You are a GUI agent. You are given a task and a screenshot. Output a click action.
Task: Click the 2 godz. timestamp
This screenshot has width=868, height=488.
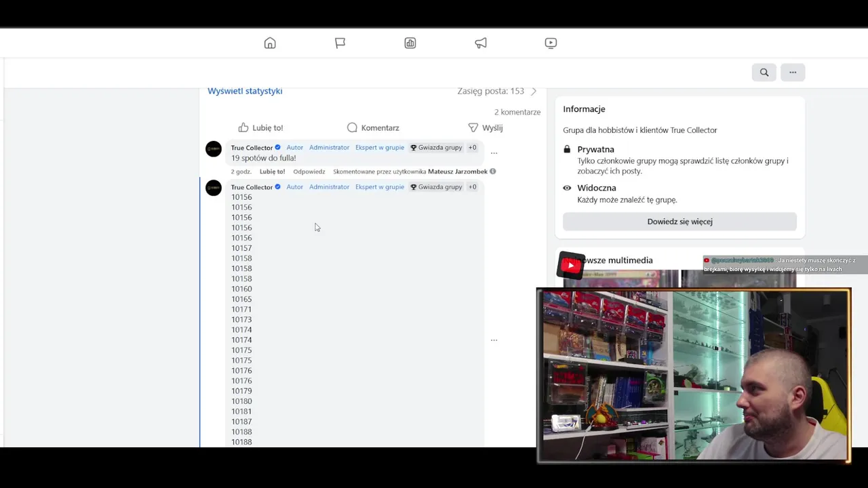(241, 171)
